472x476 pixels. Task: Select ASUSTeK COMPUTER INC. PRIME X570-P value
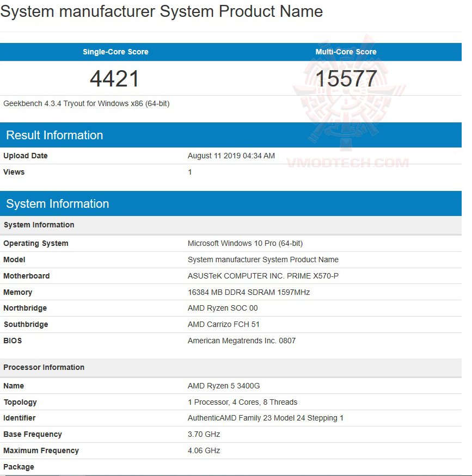[263, 276]
